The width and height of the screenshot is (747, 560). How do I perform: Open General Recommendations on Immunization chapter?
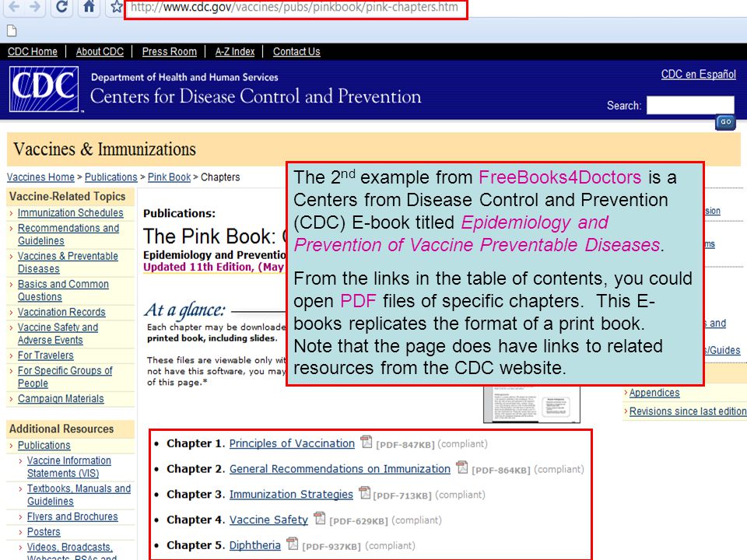pos(340,469)
